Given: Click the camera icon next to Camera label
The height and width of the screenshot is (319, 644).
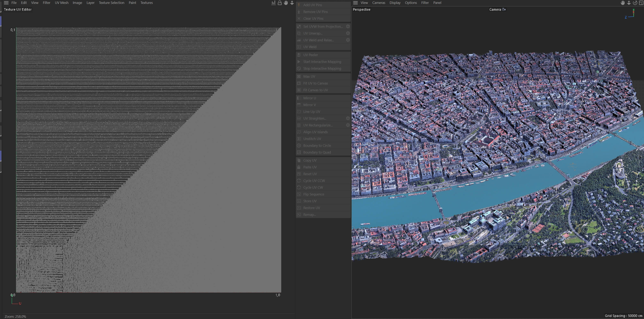Looking at the screenshot, I should [504, 9].
